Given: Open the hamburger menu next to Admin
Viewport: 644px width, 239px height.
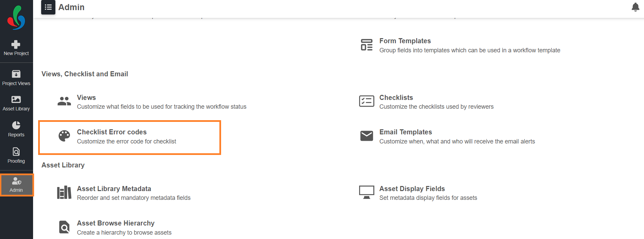Looking at the screenshot, I should tap(48, 7).
